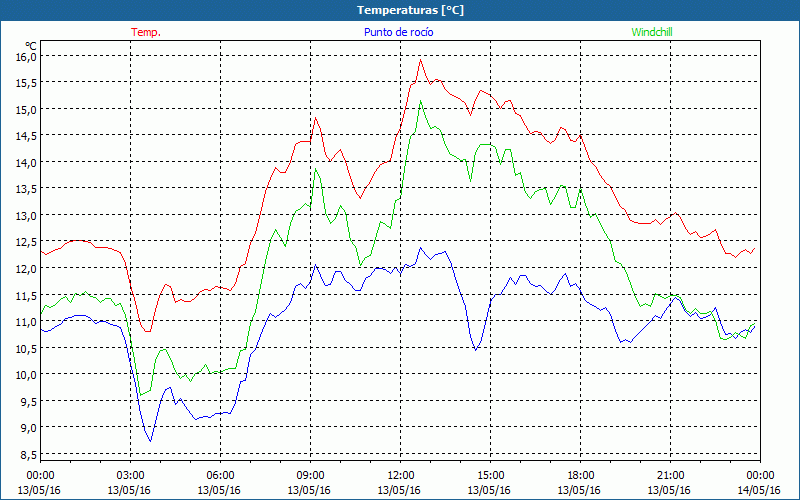Screen dimensions: 800x500
Task: Click the '12,0' y-axis value
Action: (x=26, y=269)
